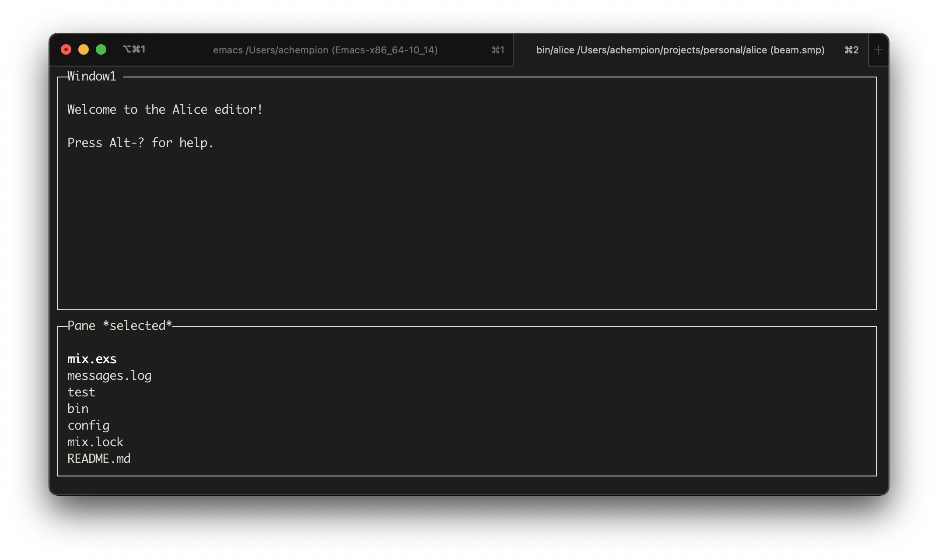
Task: Click the yellow minimize traffic light
Action: click(84, 50)
